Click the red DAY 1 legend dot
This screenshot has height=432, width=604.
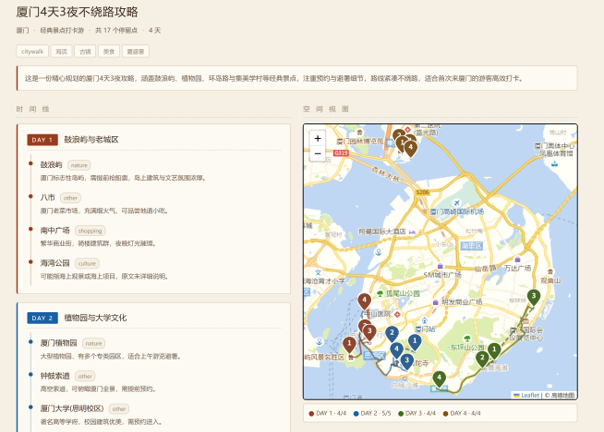point(311,414)
